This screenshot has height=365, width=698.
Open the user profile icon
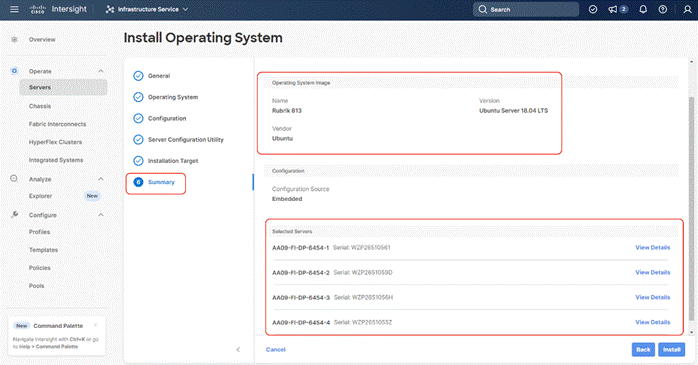click(687, 9)
